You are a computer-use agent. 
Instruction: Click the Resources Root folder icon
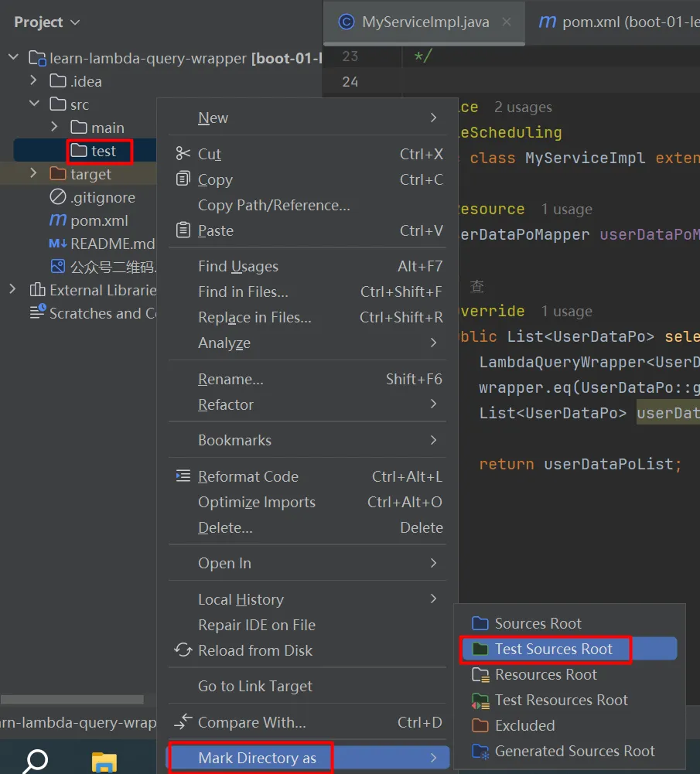point(480,675)
